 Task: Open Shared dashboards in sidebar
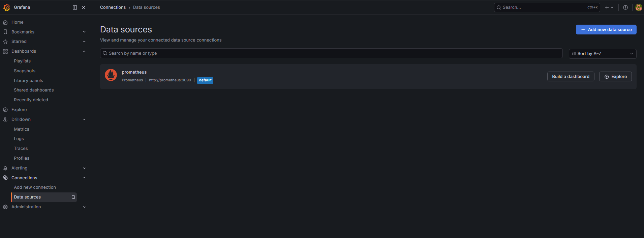point(34,90)
